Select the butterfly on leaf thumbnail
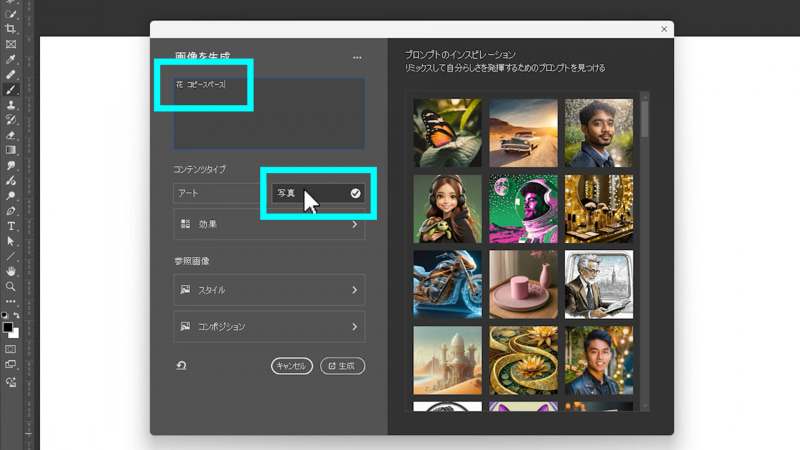This screenshot has width=800, height=450. tap(447, 133)
